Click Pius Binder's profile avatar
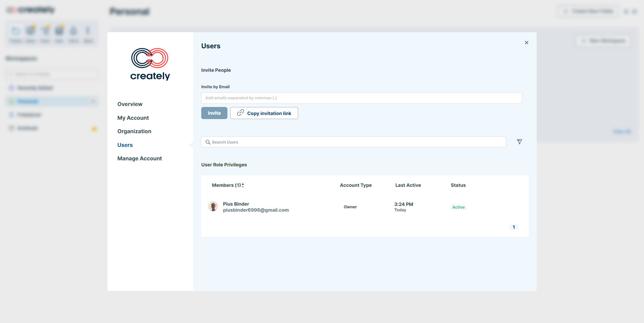The width and height of the screenshot is (644, 323). pyautogui.click(x=213, y=207)
